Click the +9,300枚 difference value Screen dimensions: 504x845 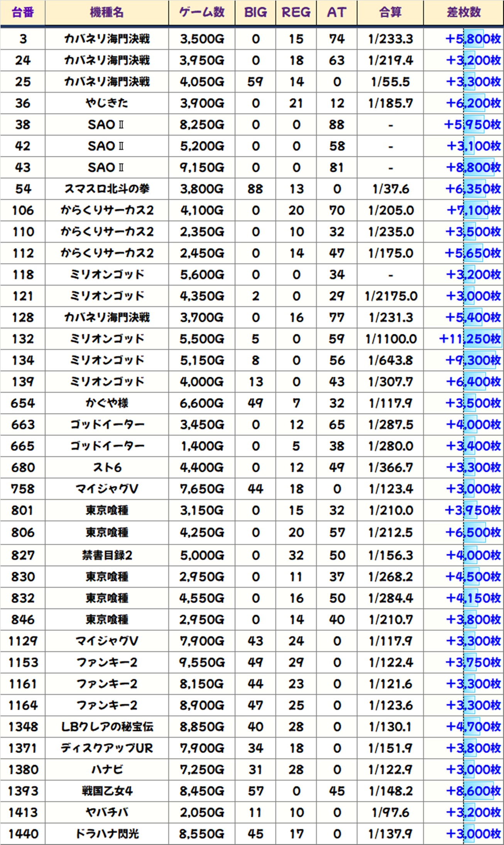[473, 360]
